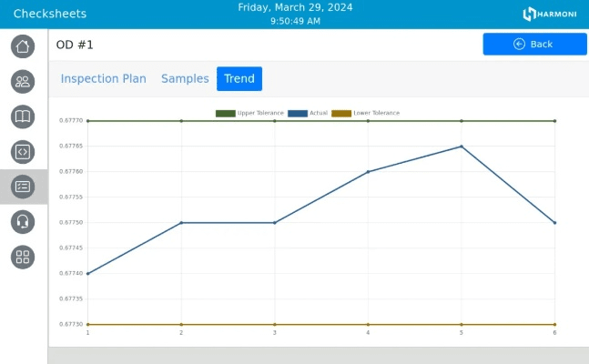Click the Actual data point at sample 4
589x364 pixels.
[x=368, y=172]
